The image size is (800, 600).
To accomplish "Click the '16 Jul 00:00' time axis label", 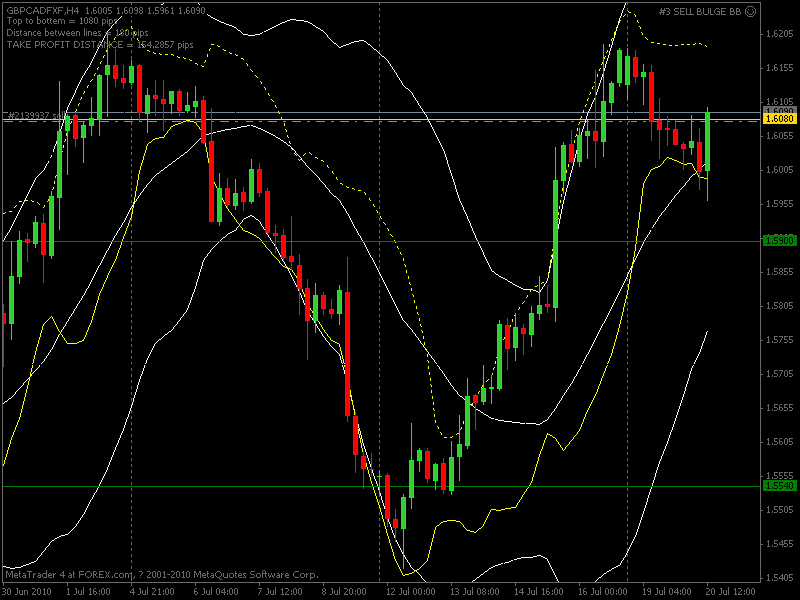I will 603,592.
